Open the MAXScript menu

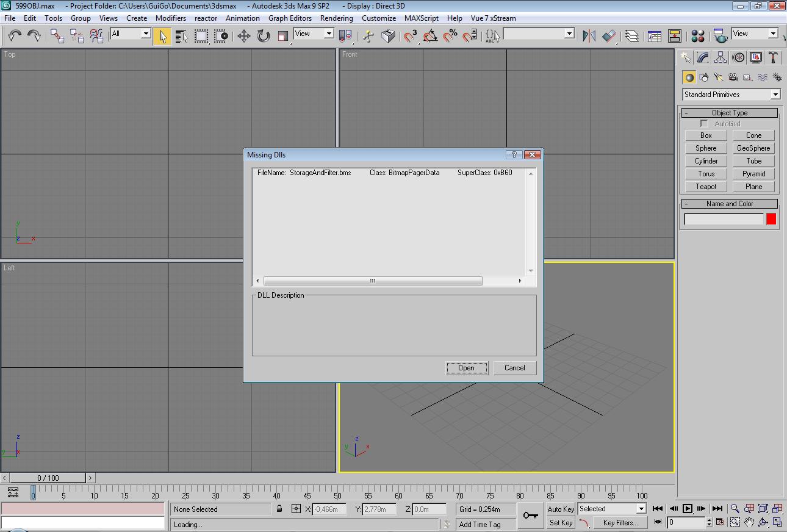pos(422,18)
